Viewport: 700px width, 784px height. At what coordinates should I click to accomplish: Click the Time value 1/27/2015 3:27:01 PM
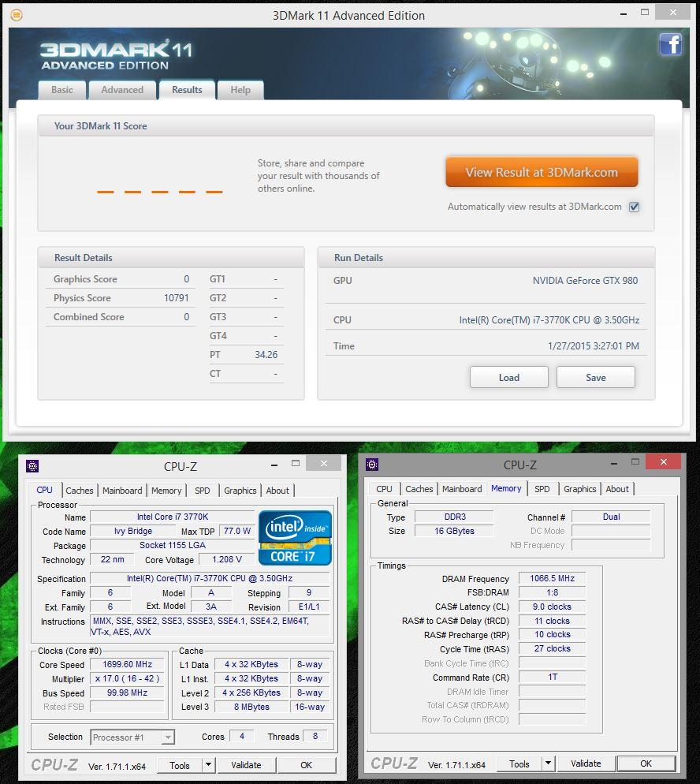pos(593,346)
